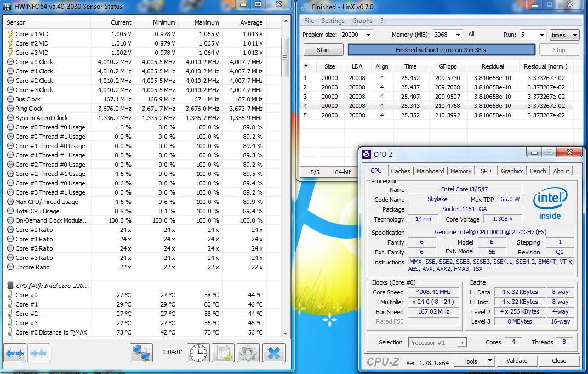Click the On-Demand Clock Modulation sensor row
Image resolution: width=588 pixels, height=374 pixels.
[x=135, y=220]
